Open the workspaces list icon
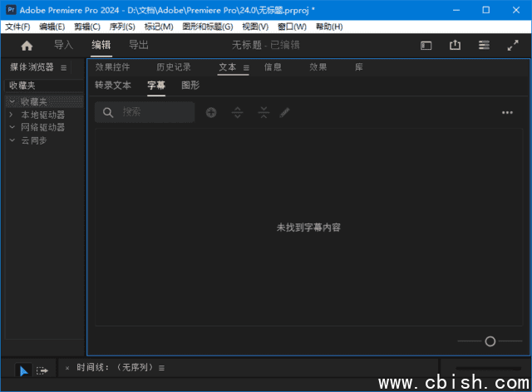Image resolution: width=532 pixels, height=392 pixels. pyautogui.click(x=484, y=45)
